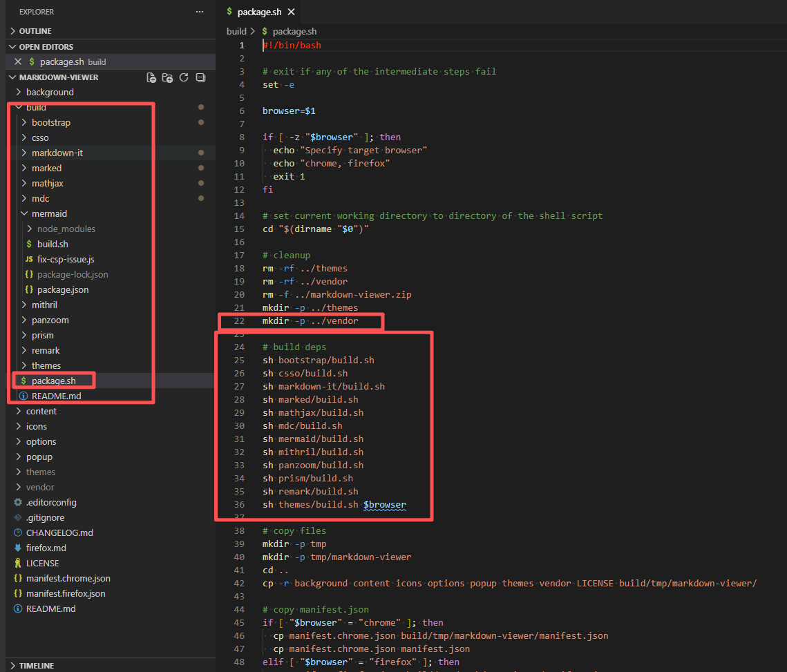Image resolution: width=787 pixels, height=672 pixels.
Task: Expand the content folder
Action: point(111,411)
